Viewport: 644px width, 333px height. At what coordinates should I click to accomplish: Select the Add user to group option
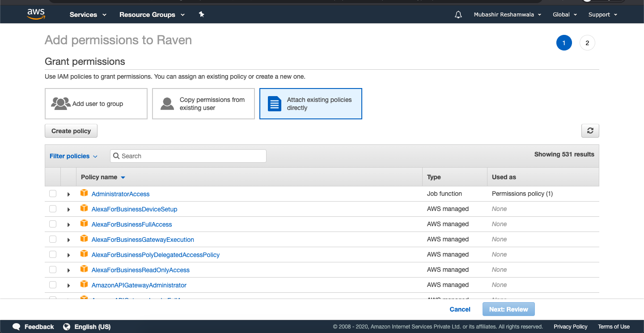pyautogui.click(x=96, y=104)
